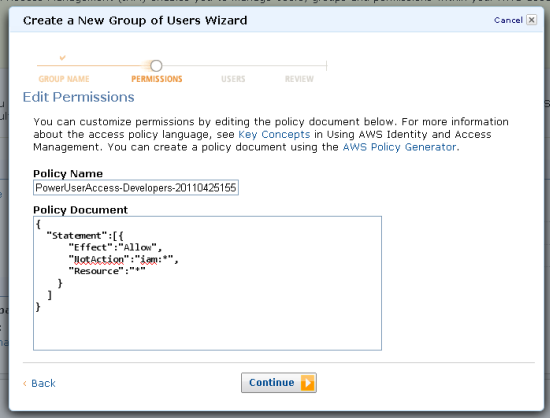Select the USERS wizard step

pyautogui.click(x=233, y=79)
